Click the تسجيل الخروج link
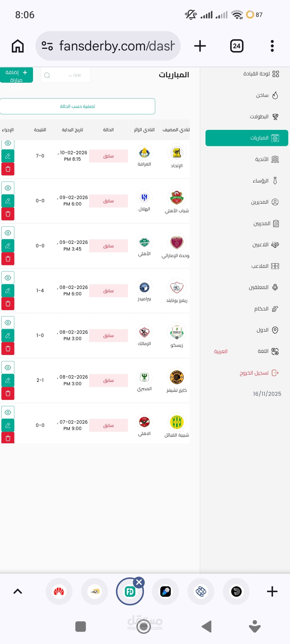The image size is (290, 644). pyautogui.click(x=254, y=373)
